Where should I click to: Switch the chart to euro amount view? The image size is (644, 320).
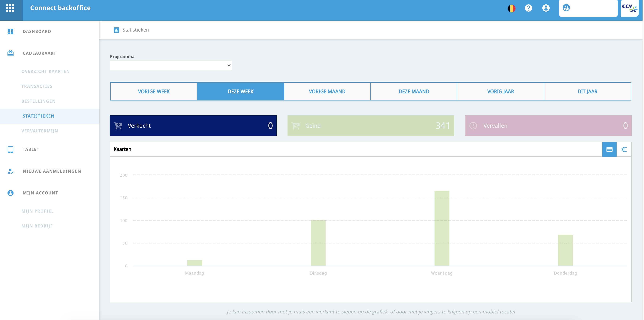[x=624, y=149]
